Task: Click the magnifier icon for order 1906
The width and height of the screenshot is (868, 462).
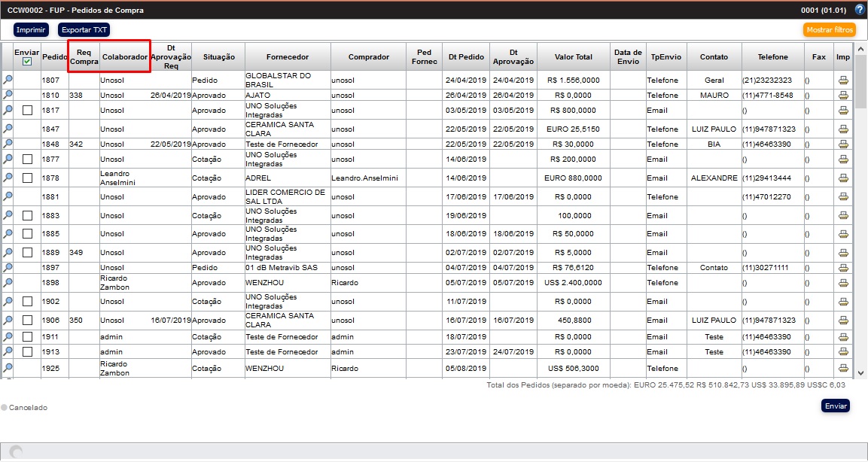Action: 8,321
